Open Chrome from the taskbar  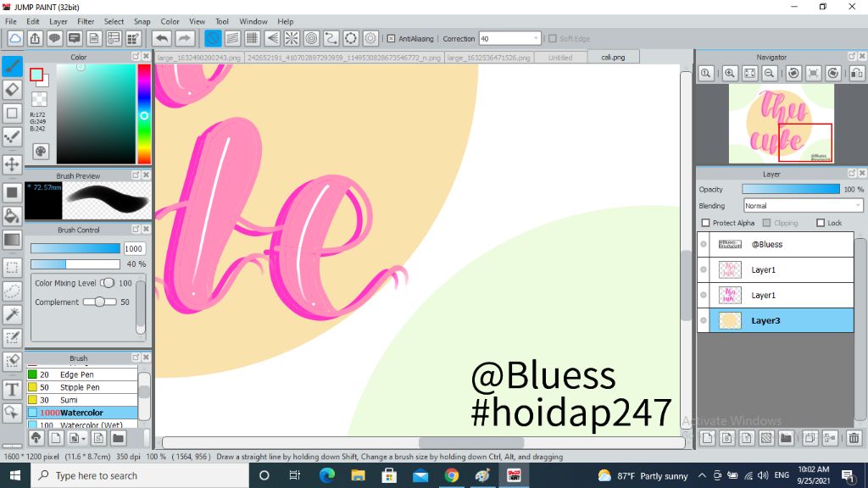click(x=451, y=475)
